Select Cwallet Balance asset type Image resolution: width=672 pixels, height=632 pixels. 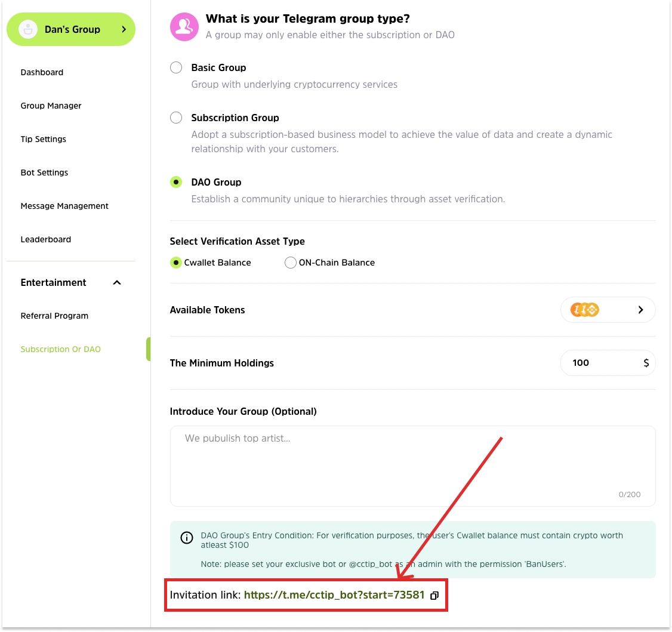point(176,263)
